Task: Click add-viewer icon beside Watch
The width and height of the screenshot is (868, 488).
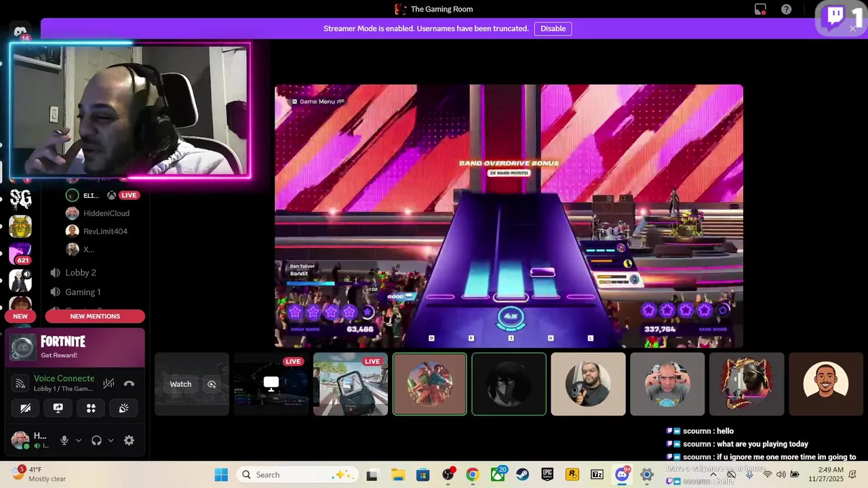Action: (x=212, y=384)
